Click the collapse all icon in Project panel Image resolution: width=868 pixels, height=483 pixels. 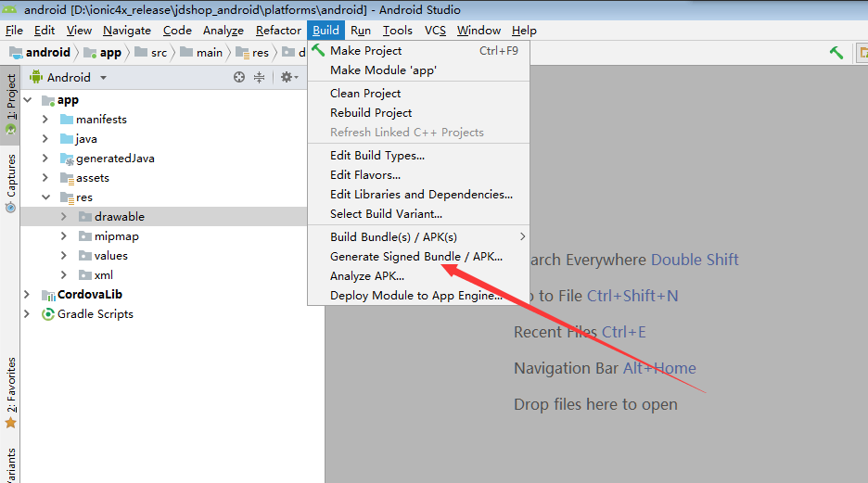coord(259,78)
